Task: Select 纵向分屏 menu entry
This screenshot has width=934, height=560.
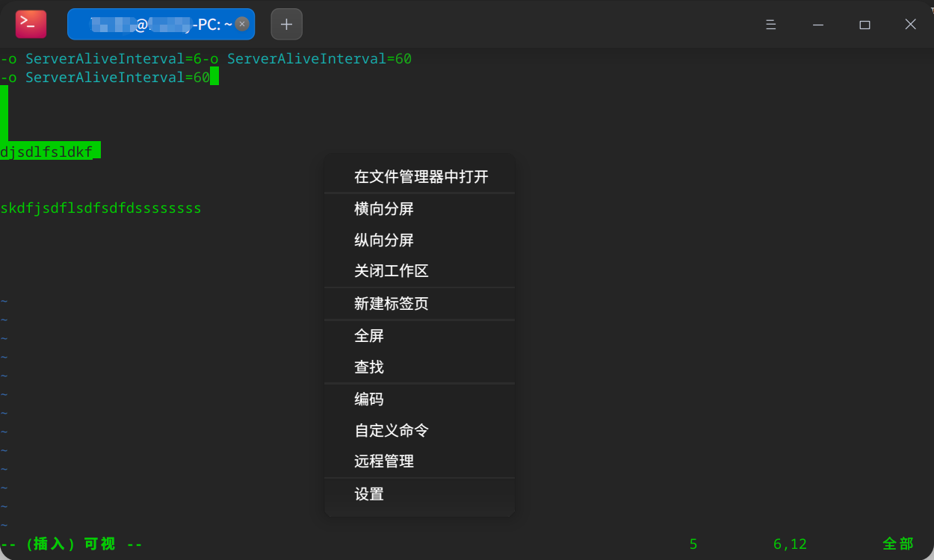Action: pyautogui.click(x=420, y=240)
